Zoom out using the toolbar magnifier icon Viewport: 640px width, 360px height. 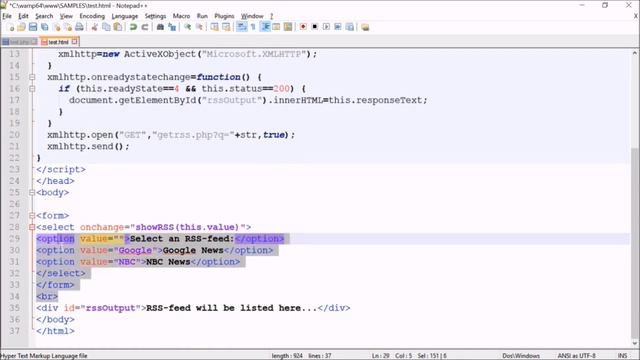click(199, 27)
